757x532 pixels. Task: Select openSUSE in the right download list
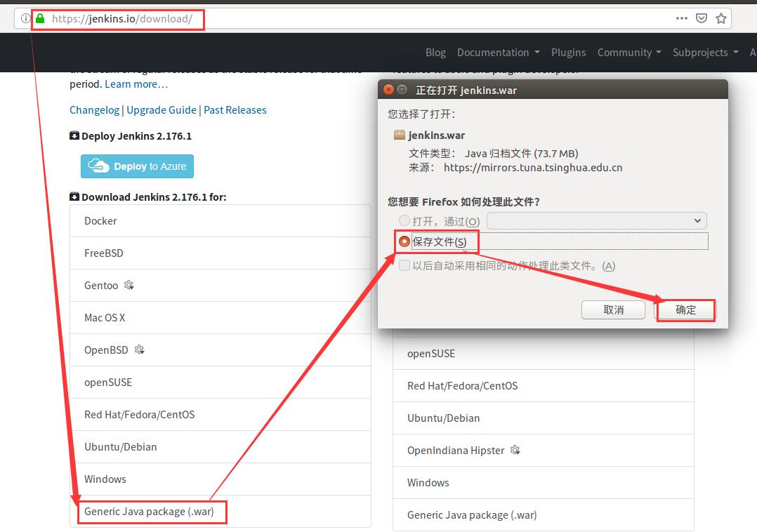click(x=543, y=354)
